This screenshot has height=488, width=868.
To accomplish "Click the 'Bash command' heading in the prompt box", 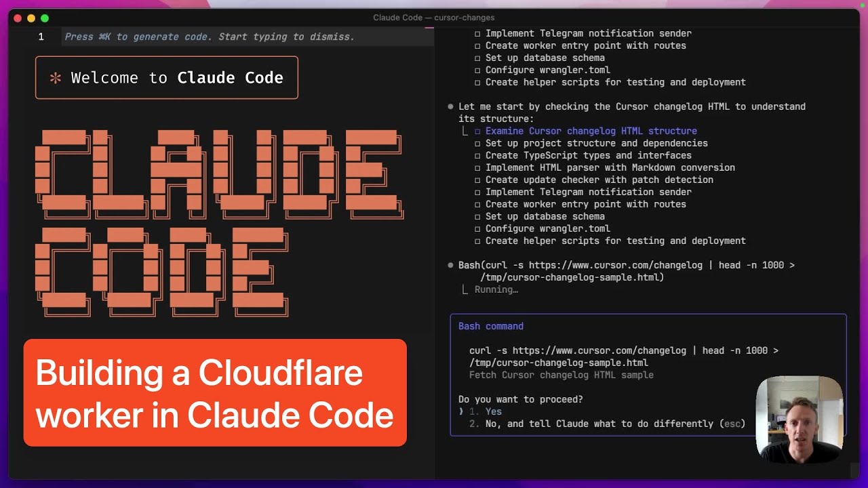I will pos(491,326).
